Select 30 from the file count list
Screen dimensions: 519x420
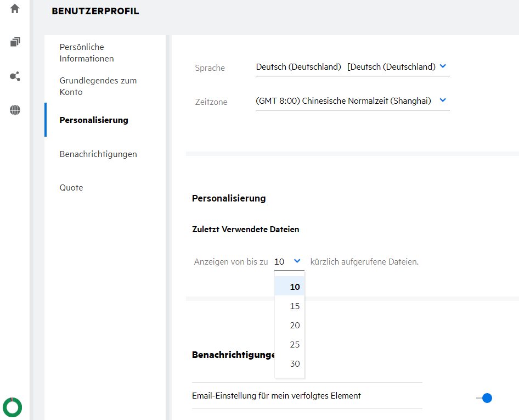pos(295,363)
